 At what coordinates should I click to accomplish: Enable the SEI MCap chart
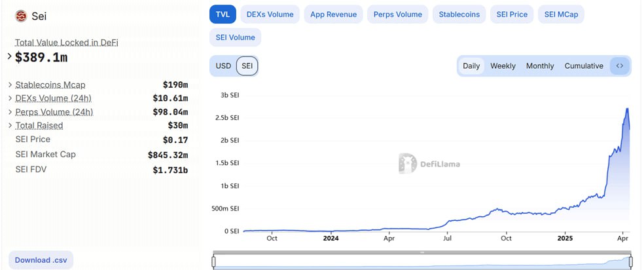[561, 14]
